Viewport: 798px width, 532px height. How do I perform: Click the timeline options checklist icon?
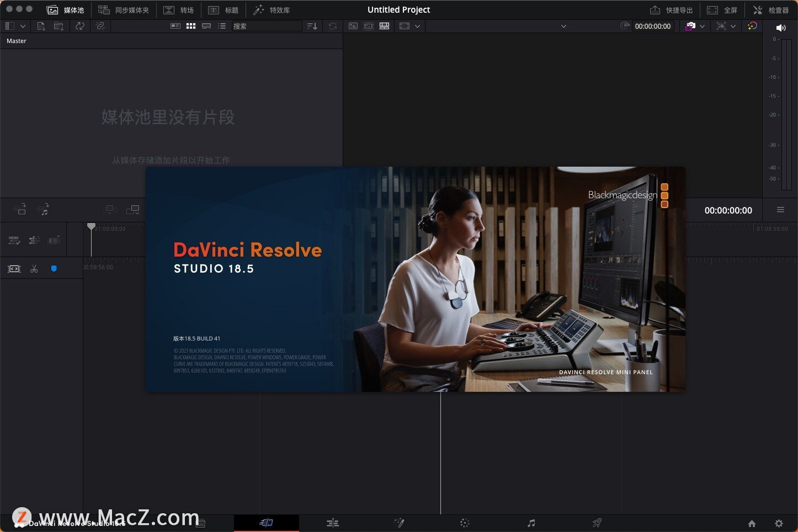pos(14,240)
